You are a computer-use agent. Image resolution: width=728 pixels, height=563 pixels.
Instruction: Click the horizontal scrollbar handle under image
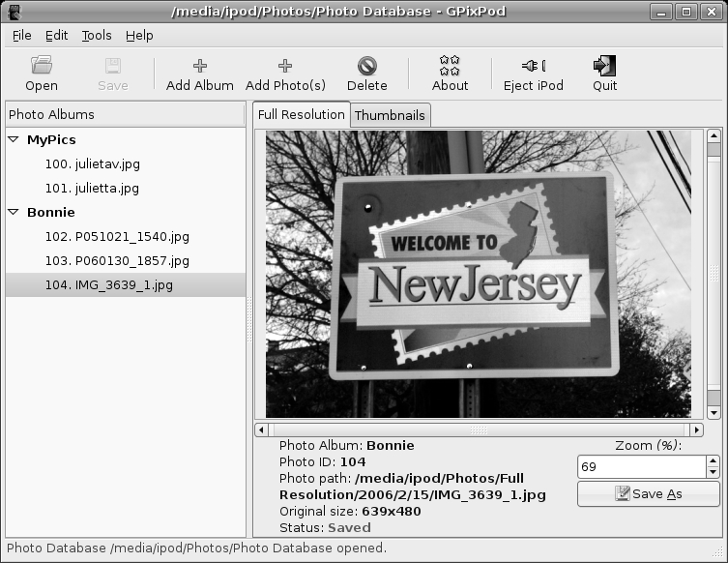tap(479, 430)
